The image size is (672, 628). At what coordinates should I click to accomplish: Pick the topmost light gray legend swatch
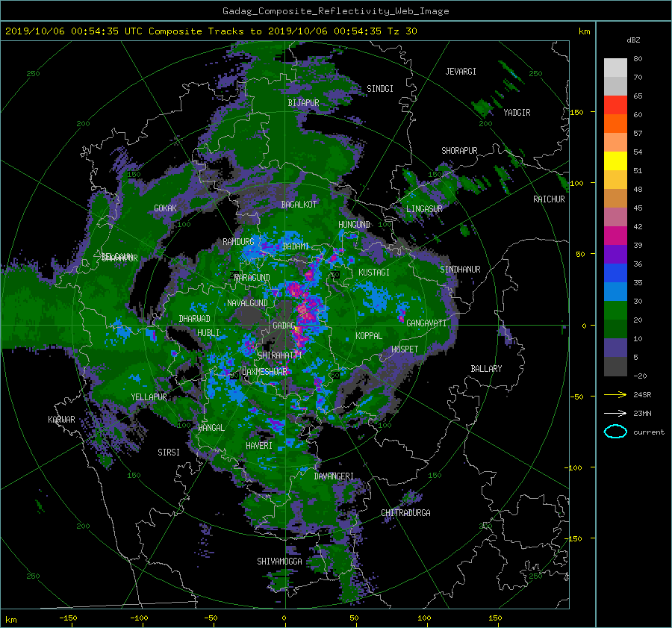point(615,68)
